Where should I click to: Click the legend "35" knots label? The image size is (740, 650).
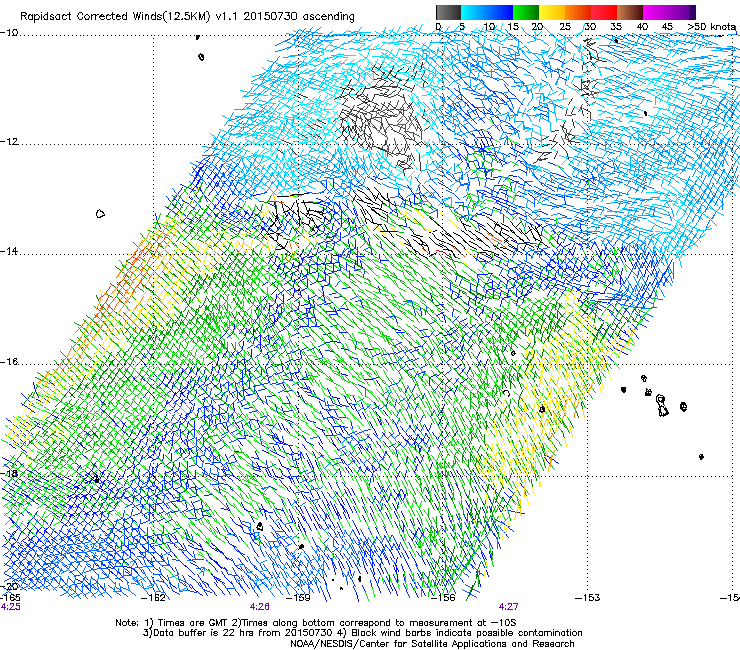pos(616,26)
